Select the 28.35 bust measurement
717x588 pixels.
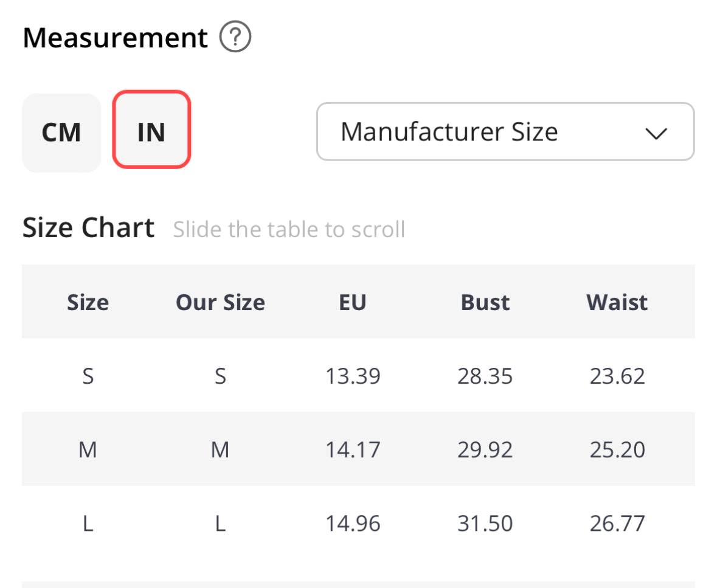click(485, 376)
